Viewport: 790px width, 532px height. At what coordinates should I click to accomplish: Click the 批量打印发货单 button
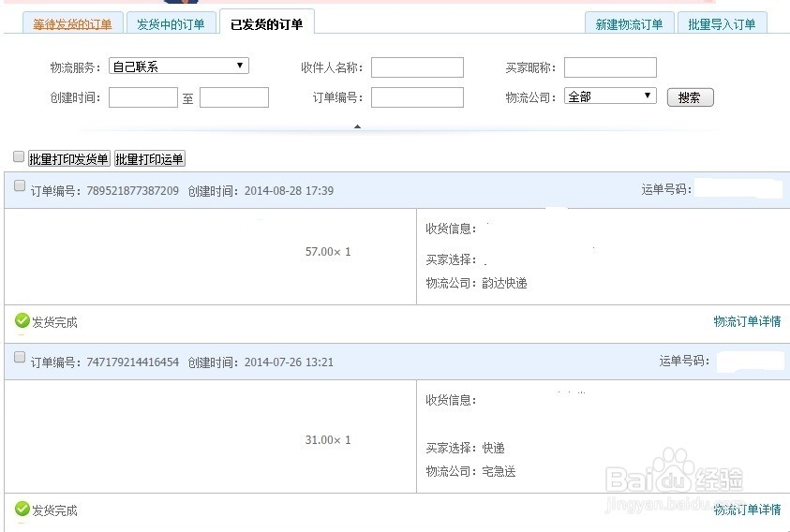click(x=68, y=158)
